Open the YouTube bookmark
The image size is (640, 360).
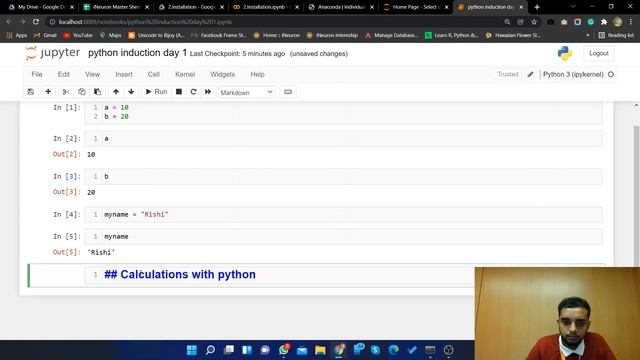[x=78, y=36]
